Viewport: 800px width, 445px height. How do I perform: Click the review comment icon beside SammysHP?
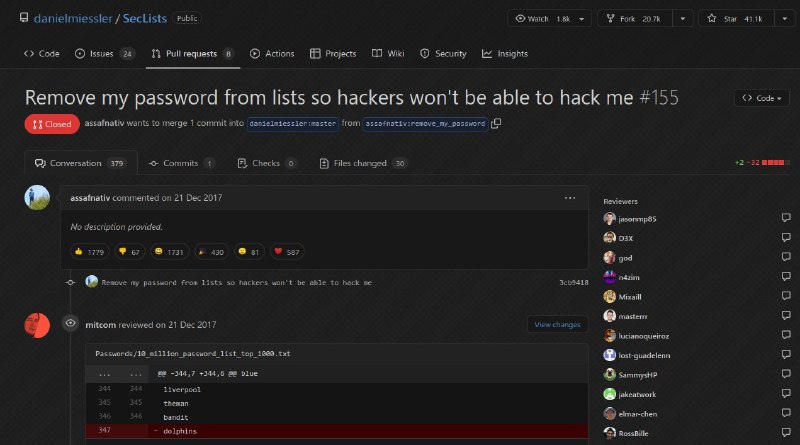coord(786,374)
